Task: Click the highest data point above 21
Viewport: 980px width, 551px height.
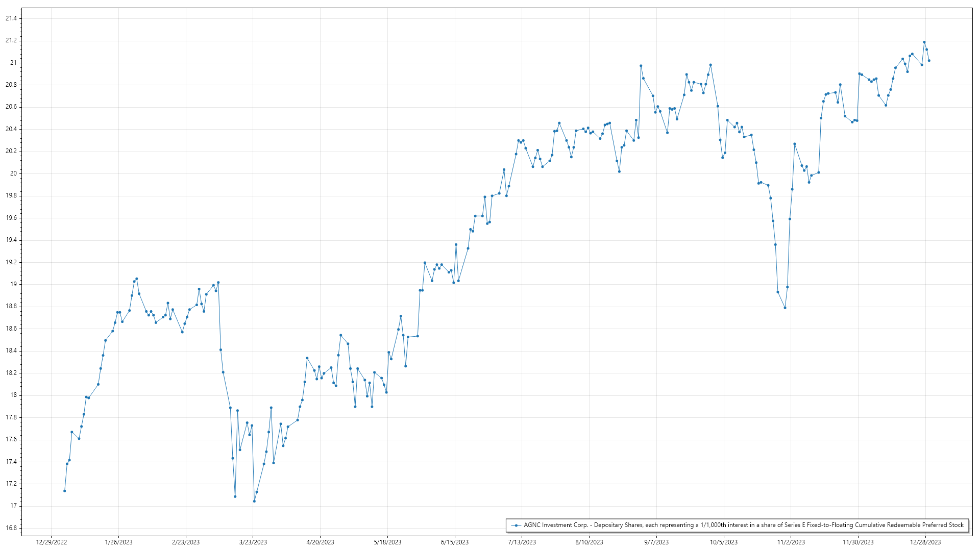Action: [x=924, y=42]
